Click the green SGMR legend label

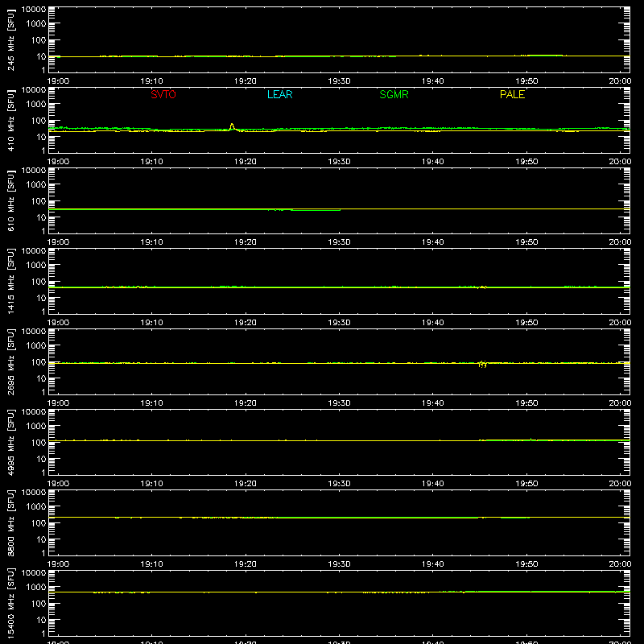point(394,94)
